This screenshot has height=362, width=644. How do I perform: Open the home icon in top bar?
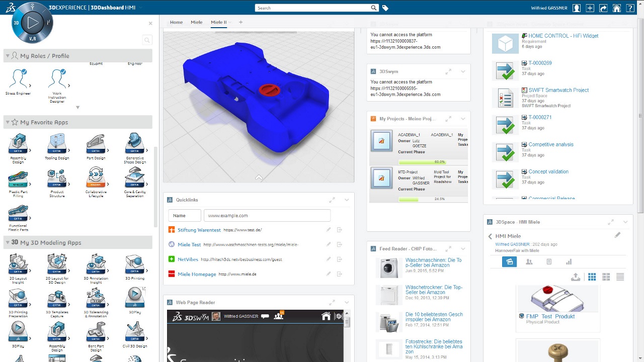pyautogui.click(x=616, y=8)
